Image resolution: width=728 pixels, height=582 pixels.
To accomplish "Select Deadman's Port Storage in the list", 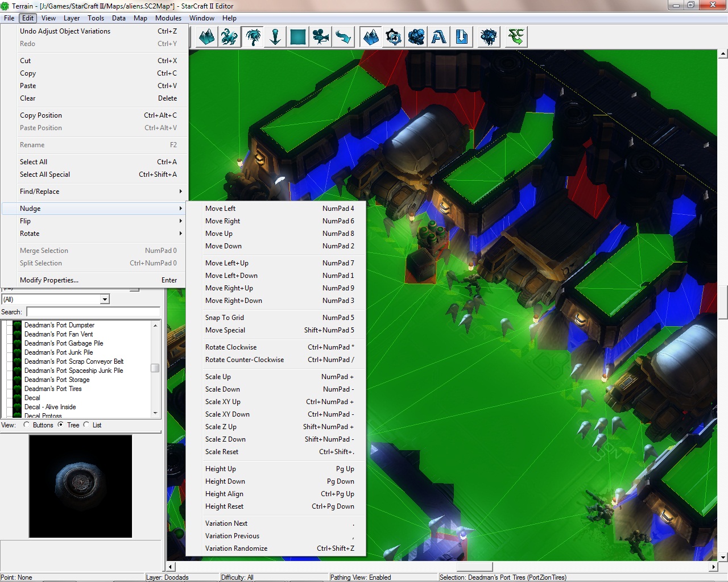I will point(57,380).
